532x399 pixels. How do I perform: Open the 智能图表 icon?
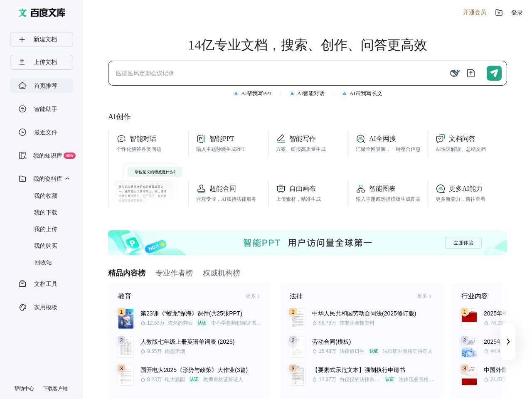click(x=361, y=189)
